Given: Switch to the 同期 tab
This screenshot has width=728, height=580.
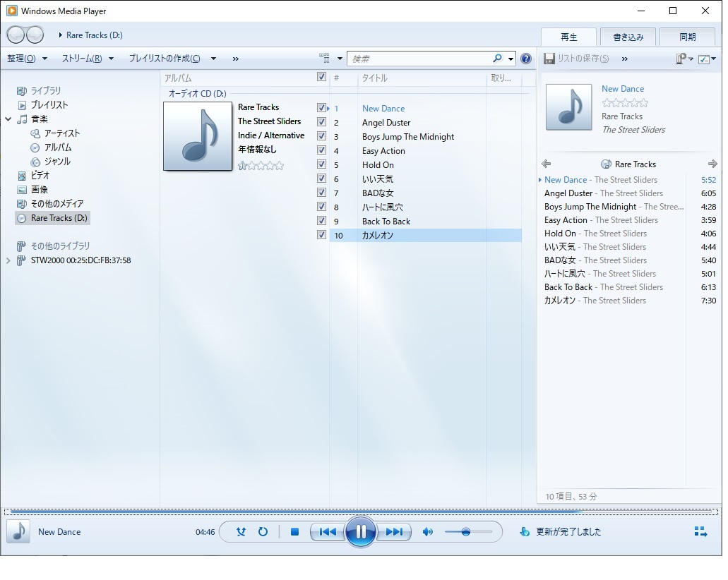Looking at the screenshot, I should (x=688, y=37).
